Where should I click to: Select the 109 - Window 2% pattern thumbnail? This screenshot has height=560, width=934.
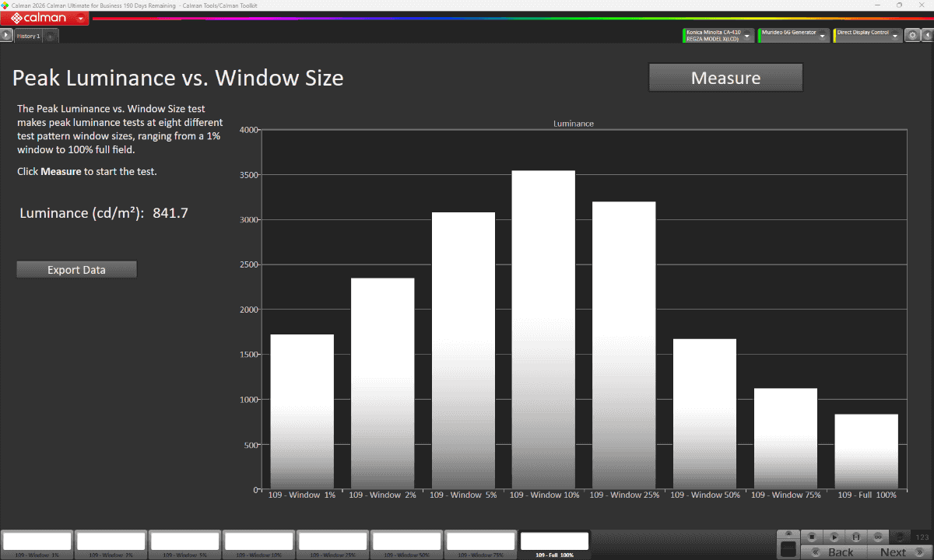111,544
